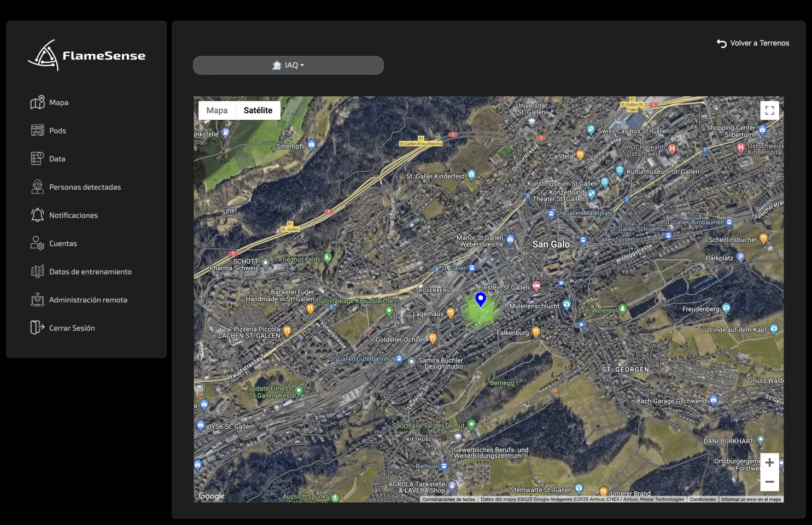Zoom in the map with plus button
This screenshot has height=525, width=812.
769,463
